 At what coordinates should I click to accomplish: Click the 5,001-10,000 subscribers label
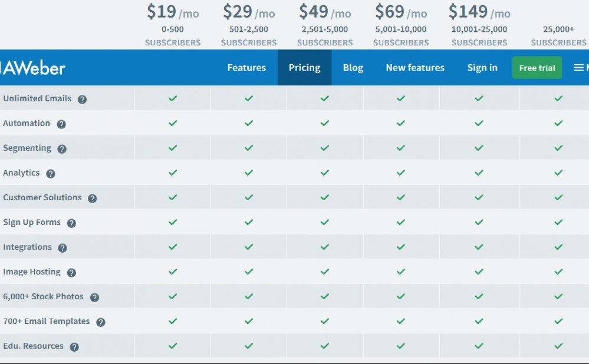(401, 36)
